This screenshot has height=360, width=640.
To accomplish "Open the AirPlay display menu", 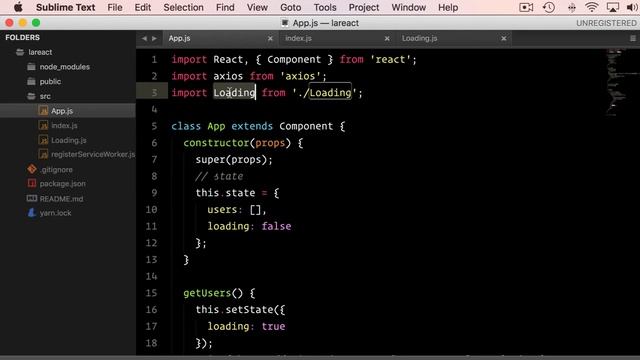I will [x=613, y=7].
